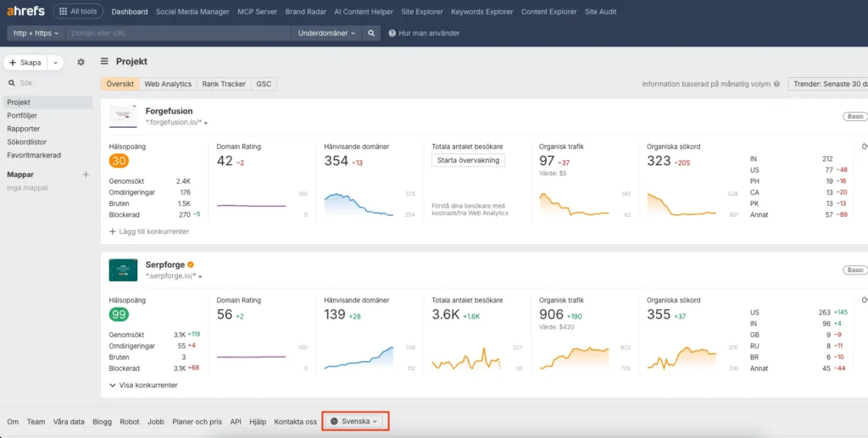Click Serpforge Organisk trafik value 906
The image size is (868, 438).
click(551, 314)
